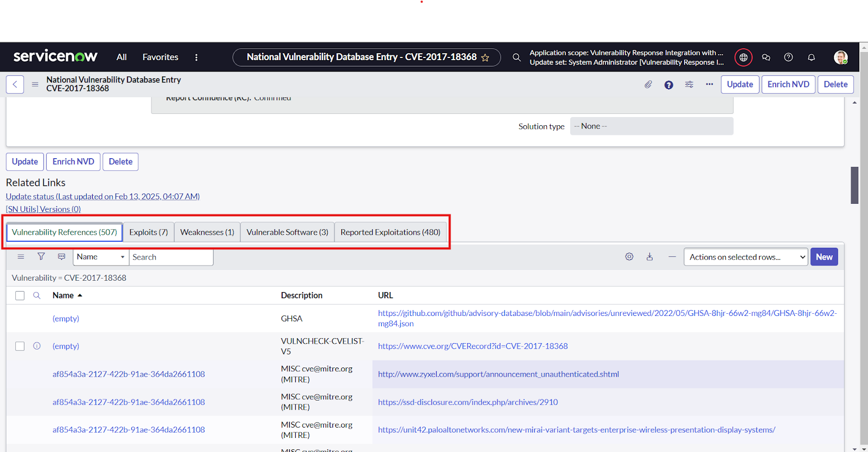The image size is (868, 452).
Task: Open af854a3a record in unit42 row
Action: point(129,430)
